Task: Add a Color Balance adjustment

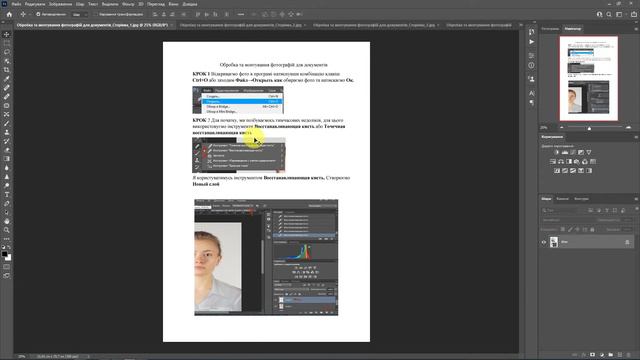Action: tap(561, 162)
